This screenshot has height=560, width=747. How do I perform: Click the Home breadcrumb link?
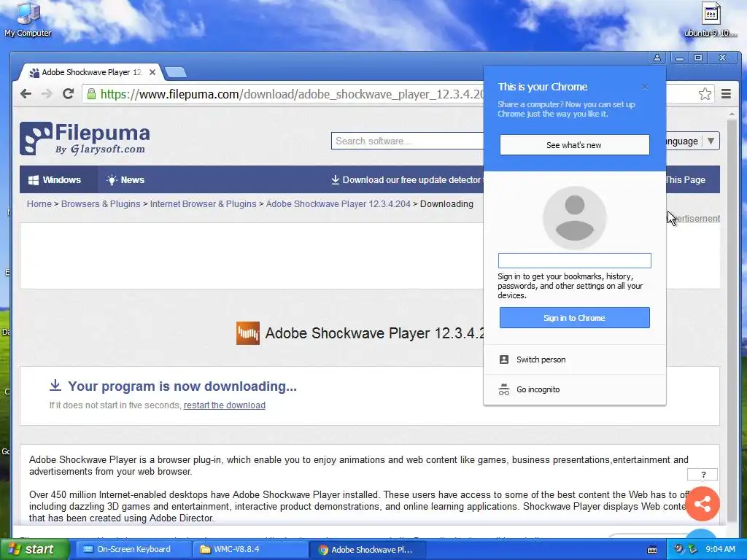[x=39, y=204]
